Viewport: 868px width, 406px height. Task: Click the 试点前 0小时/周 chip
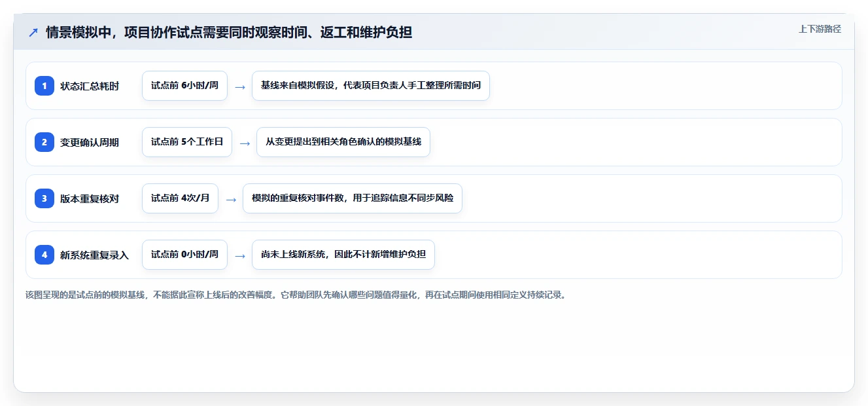184,255
